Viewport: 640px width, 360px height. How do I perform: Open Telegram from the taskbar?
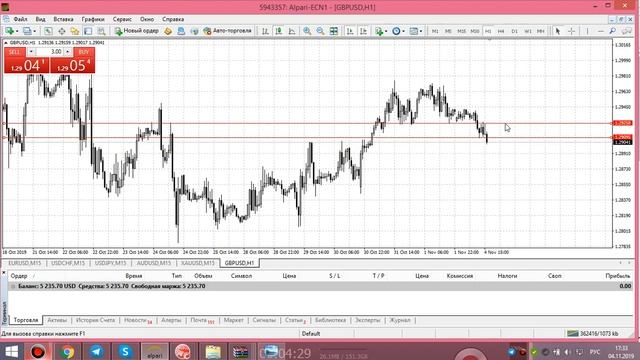click(96, 351)
